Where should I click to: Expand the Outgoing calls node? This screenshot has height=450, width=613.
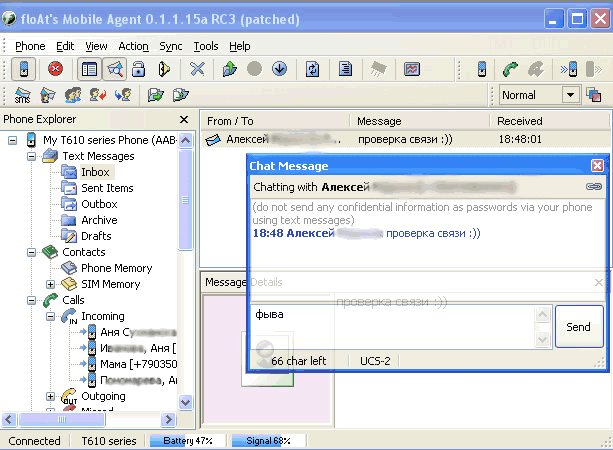tap(51, 396)
